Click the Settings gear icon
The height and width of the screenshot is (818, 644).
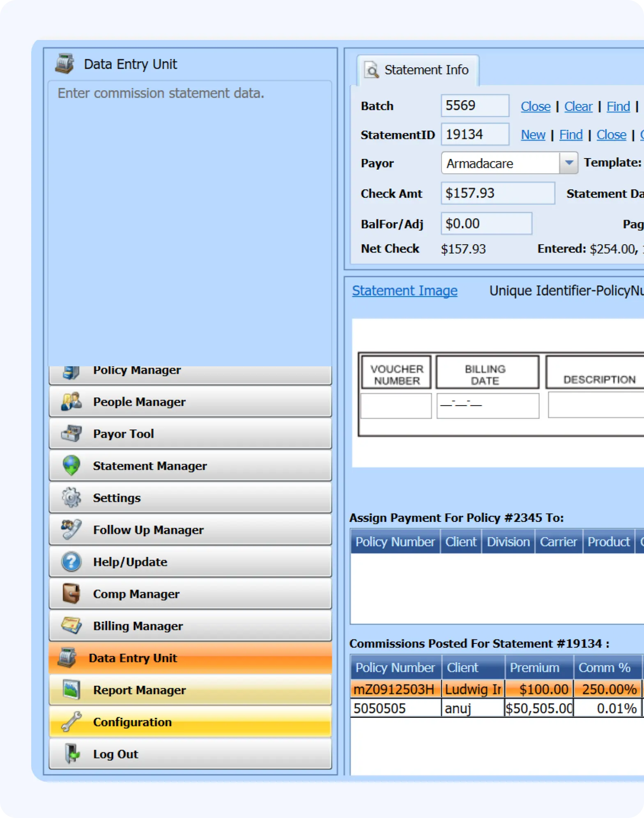(71, 498)
